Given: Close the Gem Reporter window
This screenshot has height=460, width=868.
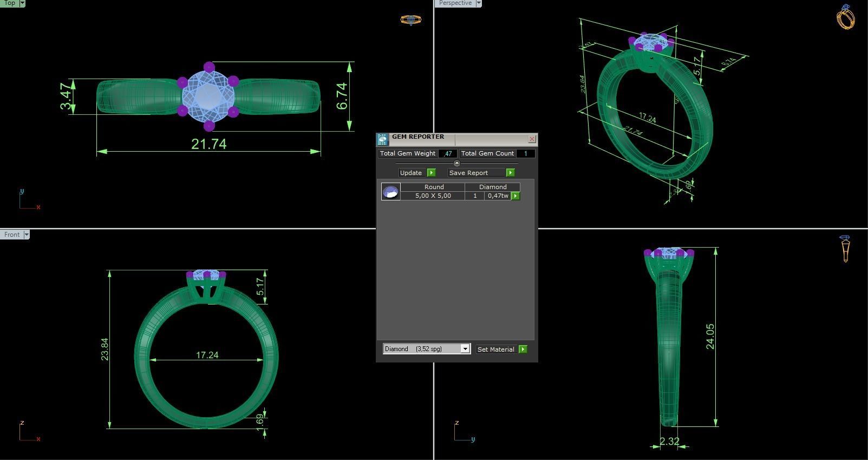Looking at the screenshot, I should 532,139.
